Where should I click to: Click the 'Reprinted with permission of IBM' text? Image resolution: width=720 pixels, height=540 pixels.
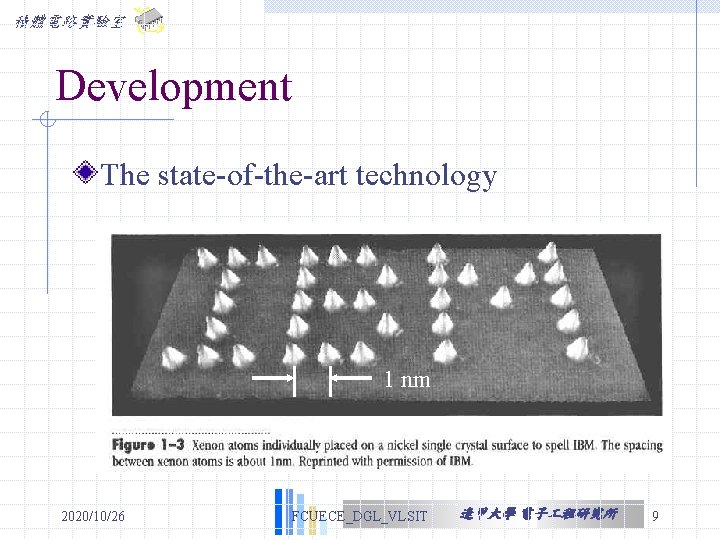[385, 461]
